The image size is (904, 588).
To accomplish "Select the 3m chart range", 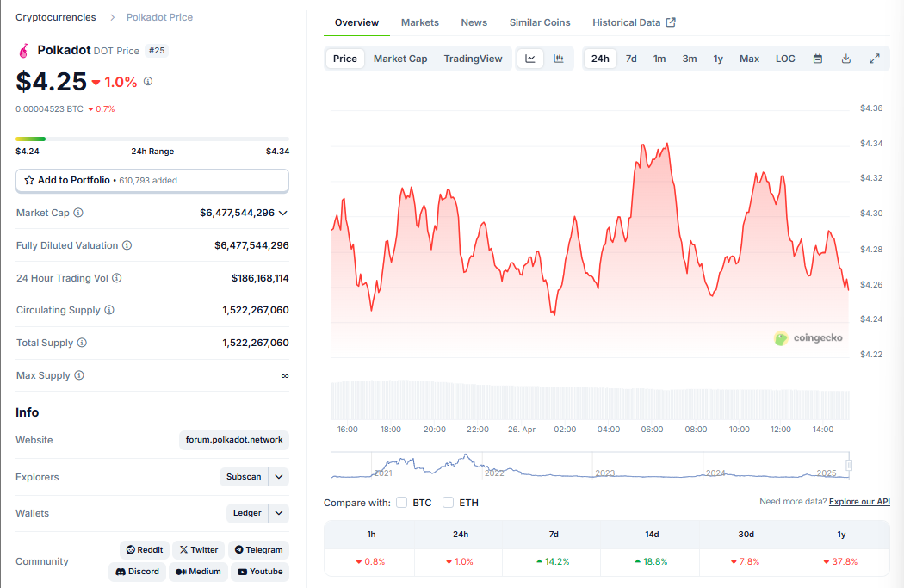I will pos(690,59).
